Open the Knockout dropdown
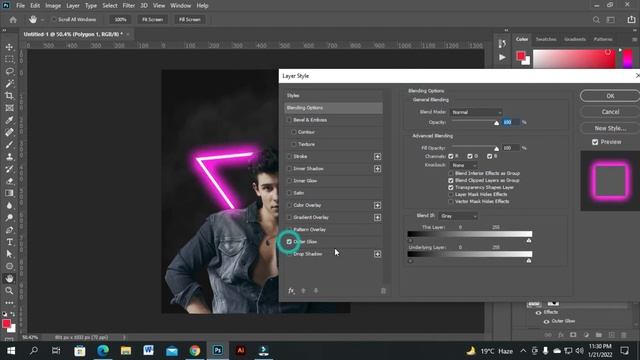 pos(463,165)
